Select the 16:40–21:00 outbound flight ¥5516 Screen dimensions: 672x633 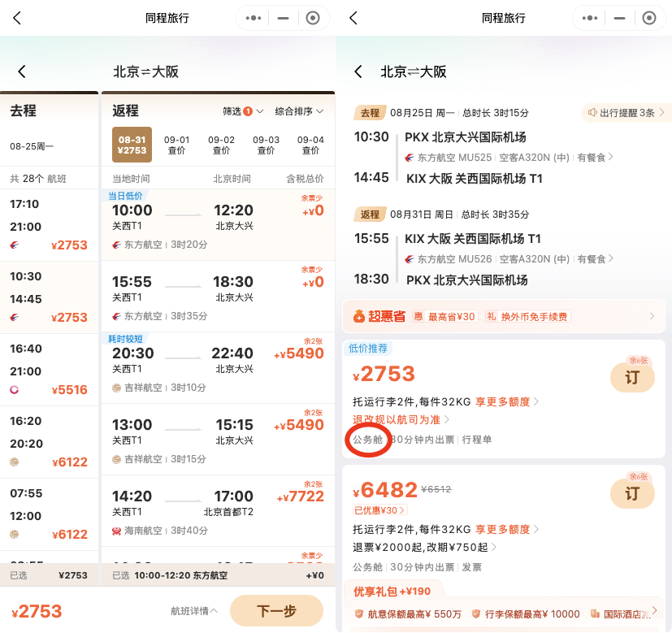[50, 370]
